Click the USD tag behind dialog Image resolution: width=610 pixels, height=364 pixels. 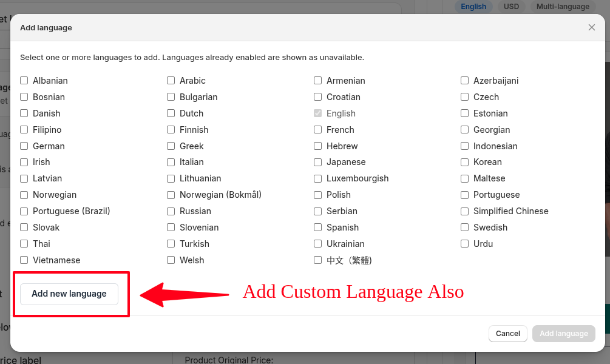511,7
